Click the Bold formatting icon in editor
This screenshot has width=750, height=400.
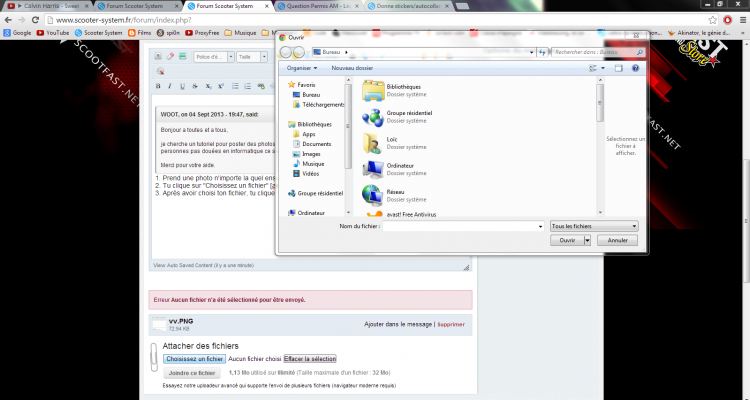[x=158, y=86]
